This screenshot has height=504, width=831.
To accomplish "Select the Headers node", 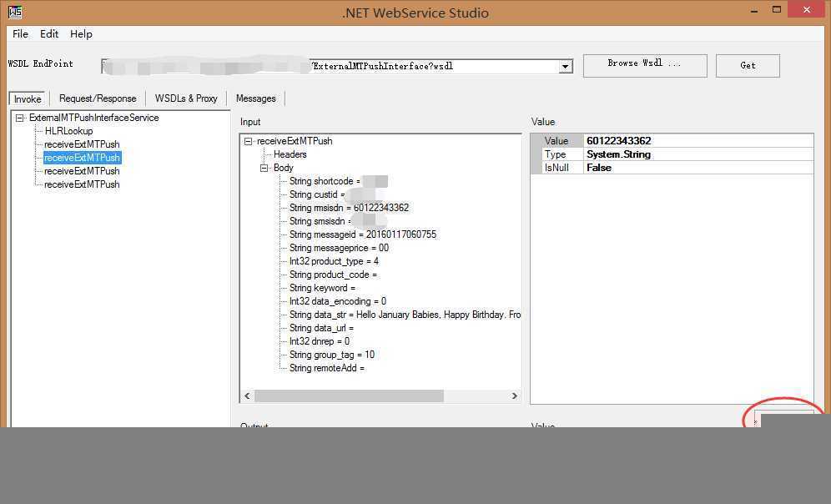I will click(x=290, y=154).
